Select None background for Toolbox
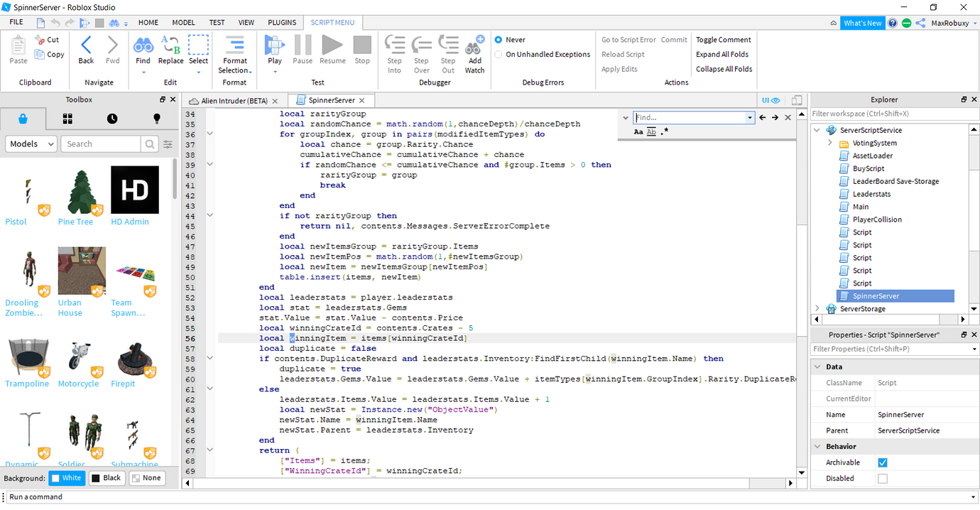Screen dimensions: 980x510 click(146, 478)
